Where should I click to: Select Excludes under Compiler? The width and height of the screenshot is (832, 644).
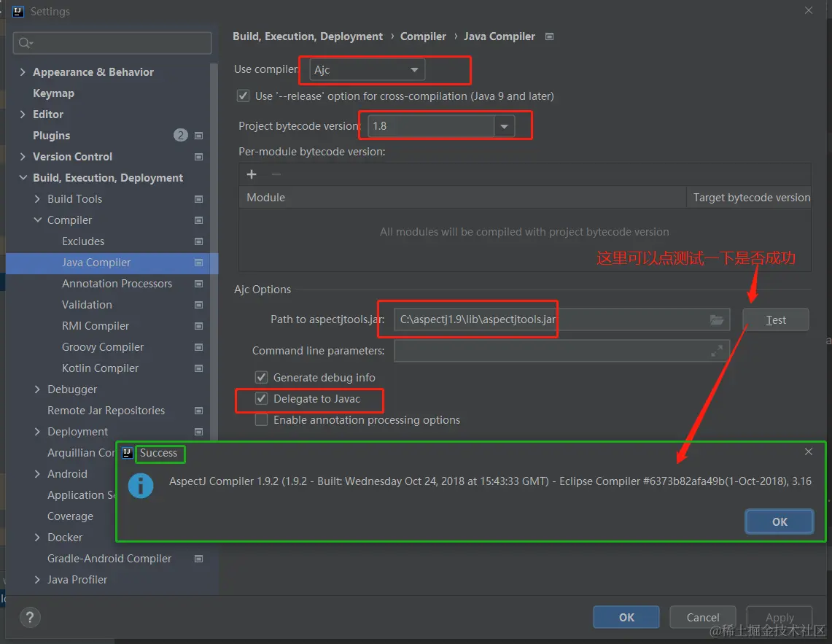click(83, 241)
